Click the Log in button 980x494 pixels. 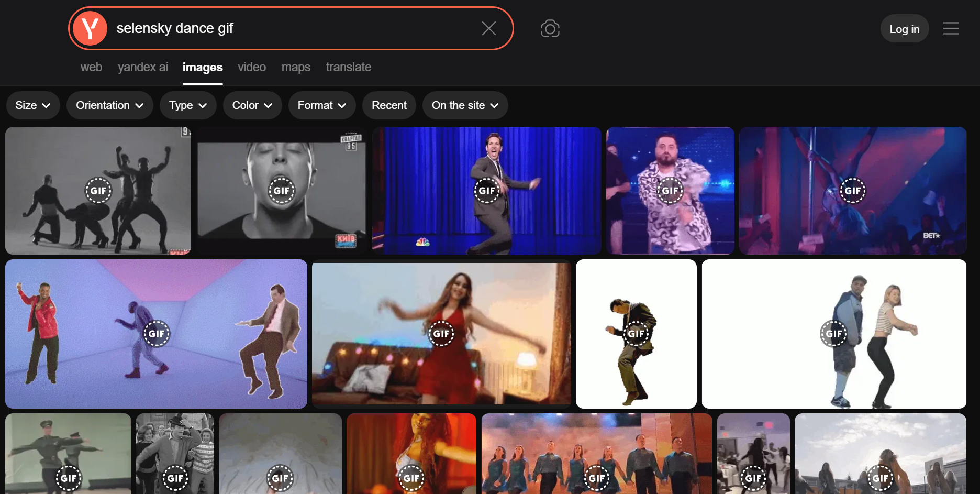tap(905, 29)
